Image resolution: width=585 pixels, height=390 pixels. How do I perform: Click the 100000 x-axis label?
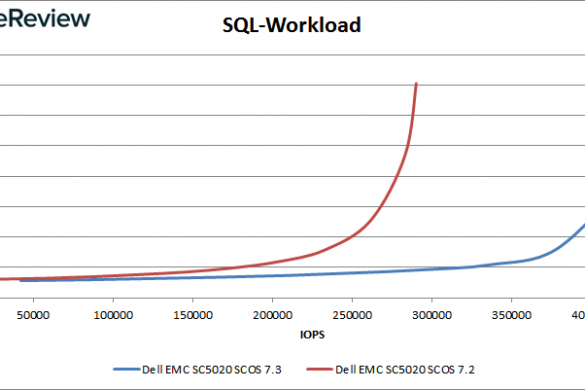coord(113,315)
